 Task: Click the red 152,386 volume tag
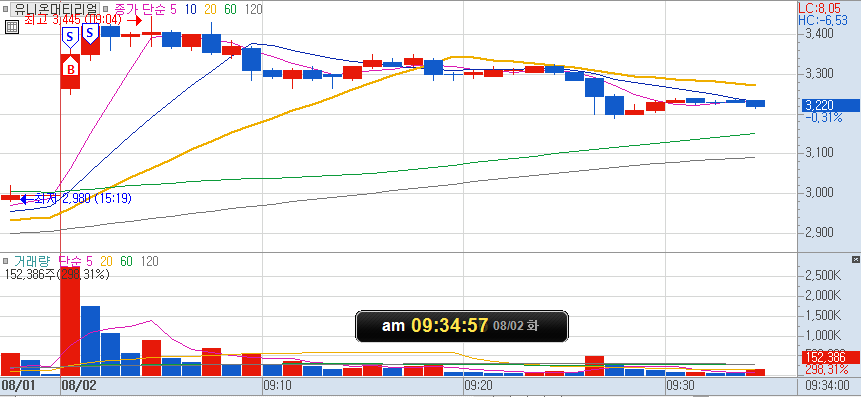[x=831, y=356]
